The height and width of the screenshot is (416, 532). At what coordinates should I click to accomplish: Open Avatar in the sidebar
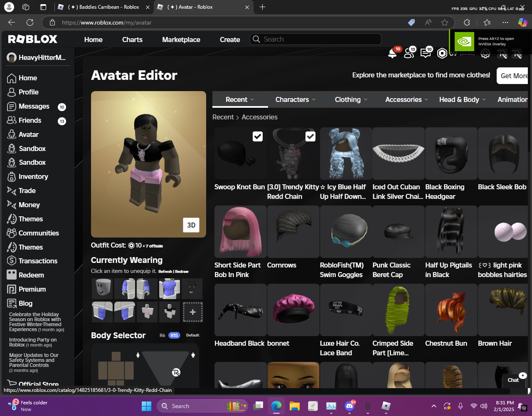[23, 134]
